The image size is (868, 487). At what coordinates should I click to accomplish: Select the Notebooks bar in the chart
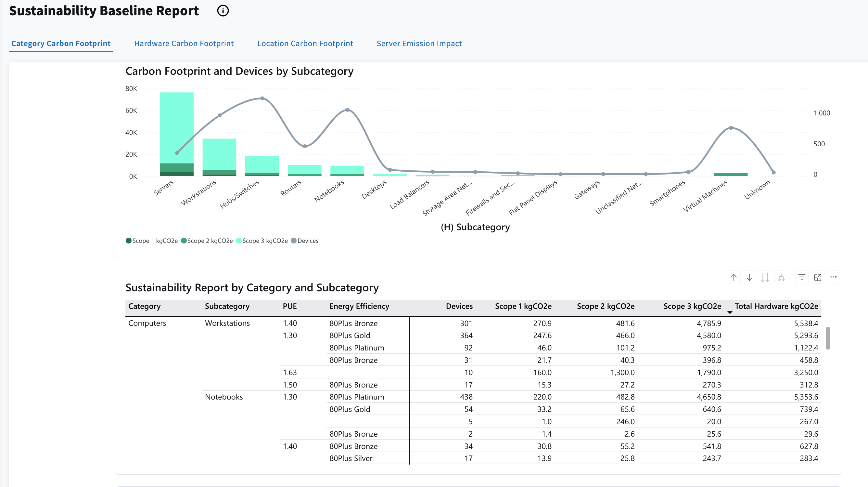pos(347,171)
